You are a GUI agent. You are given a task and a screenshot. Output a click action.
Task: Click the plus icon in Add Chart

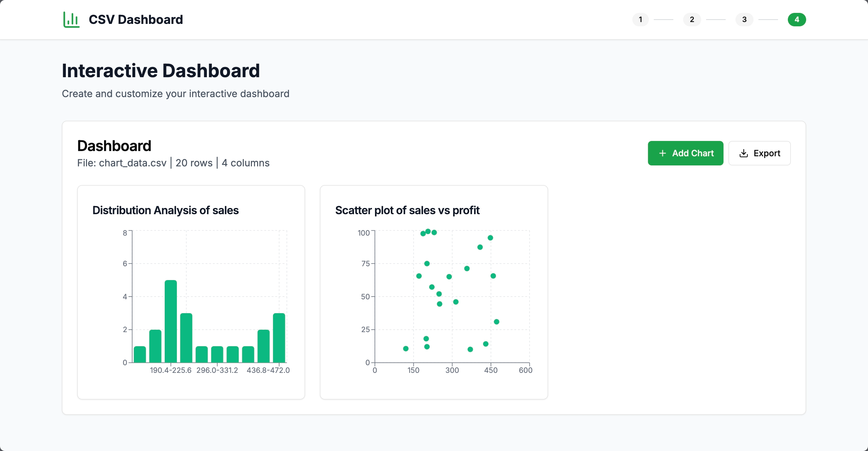[662, 153]
